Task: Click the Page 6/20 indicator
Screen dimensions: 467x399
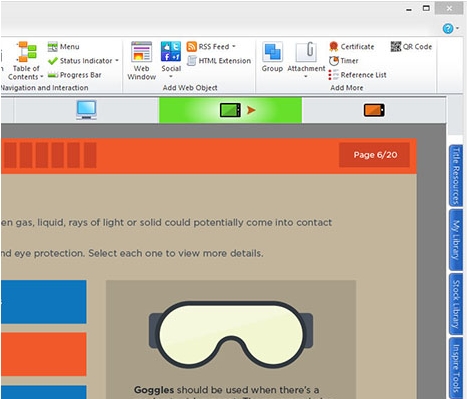Action: point(375,155)
